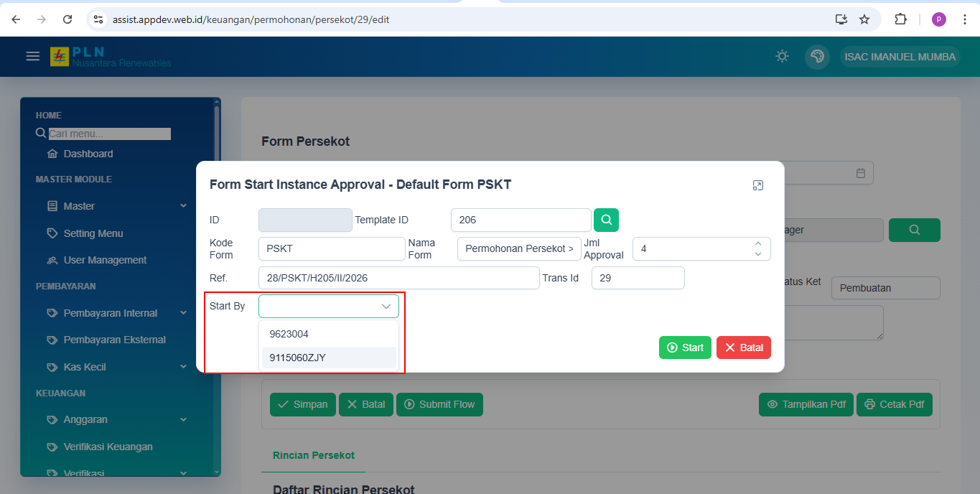The width and height of the screenshot is (980, 494).
Task: Open the Dashboard menu item
Action: pos(88,154)
